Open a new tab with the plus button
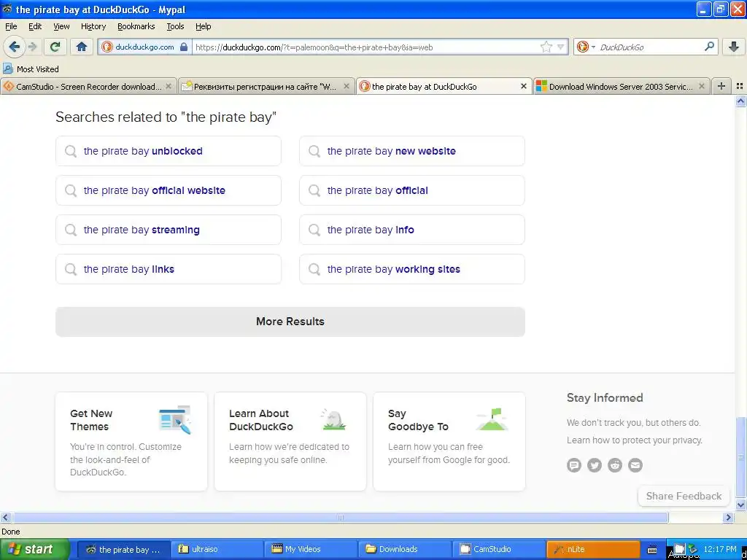 click(721, 86)
